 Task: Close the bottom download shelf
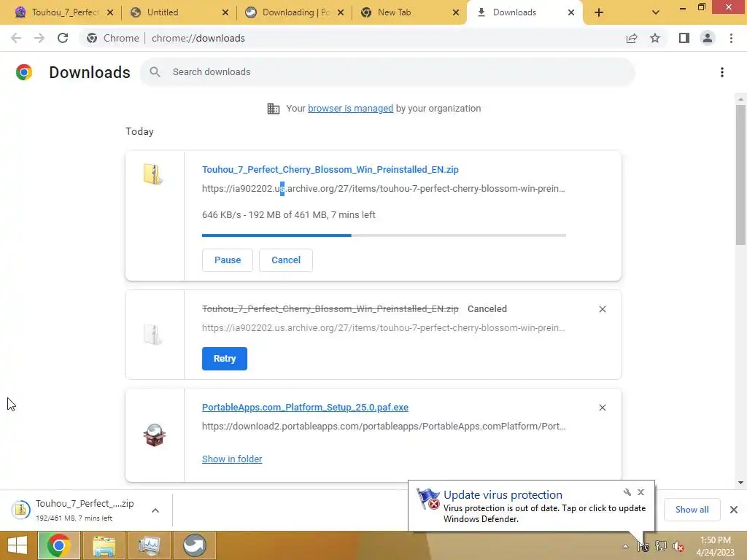point(734,510)
